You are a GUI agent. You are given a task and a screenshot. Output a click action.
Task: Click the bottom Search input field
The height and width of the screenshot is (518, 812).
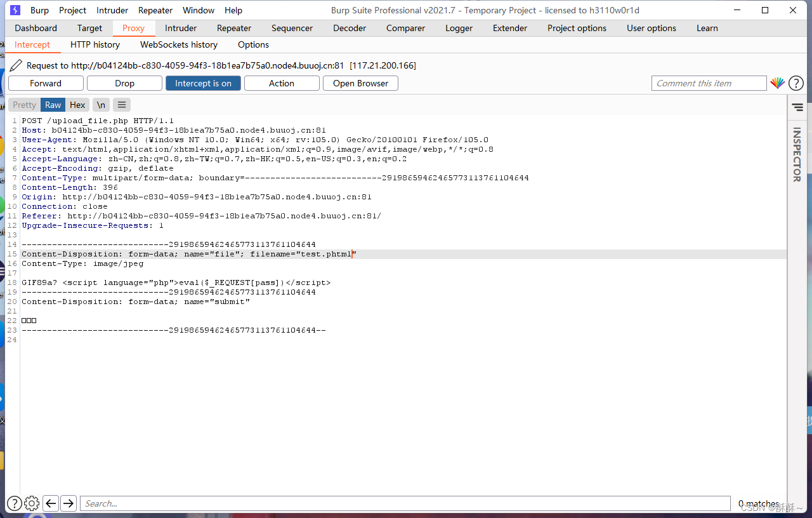point(405,503)
